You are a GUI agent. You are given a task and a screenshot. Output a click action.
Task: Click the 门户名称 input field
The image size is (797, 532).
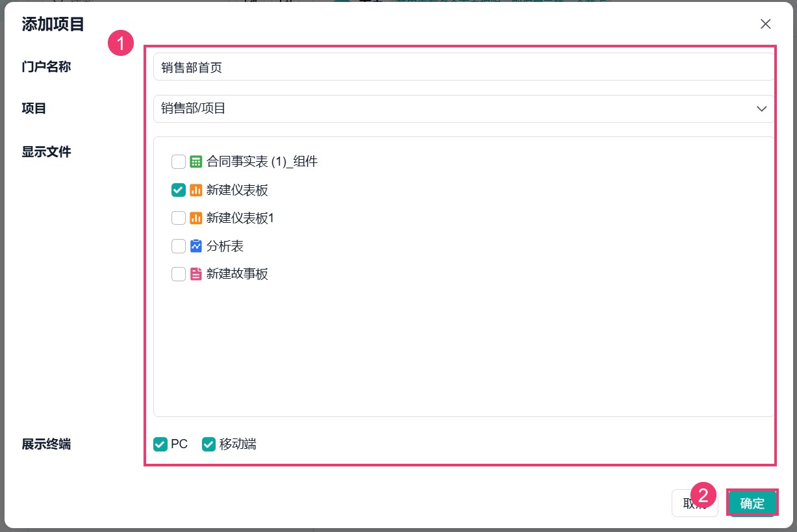point(463,67)
